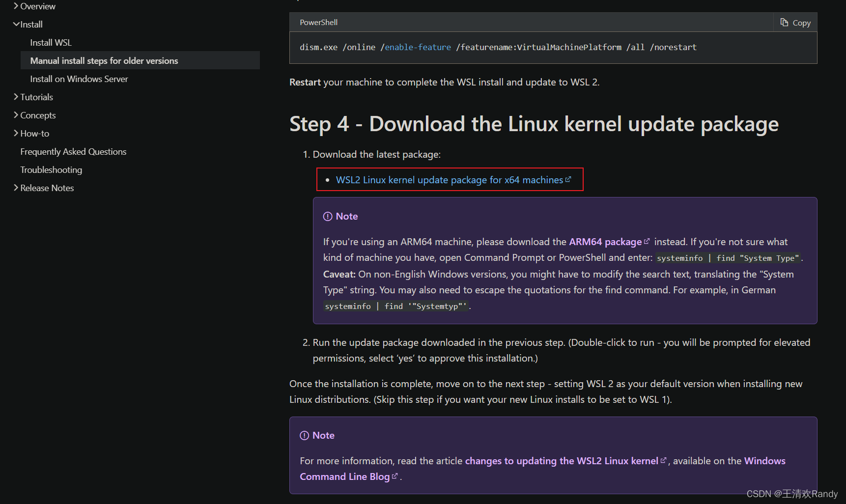846x504 pixels.
Task: Copy the PowerShell dism command
Action: coord(795,23)
